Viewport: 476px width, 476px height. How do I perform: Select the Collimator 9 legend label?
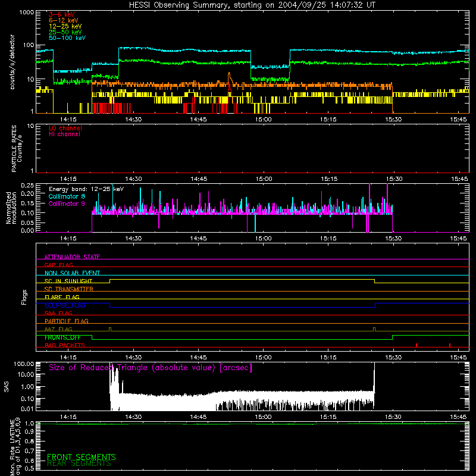(x=67, y=203)
